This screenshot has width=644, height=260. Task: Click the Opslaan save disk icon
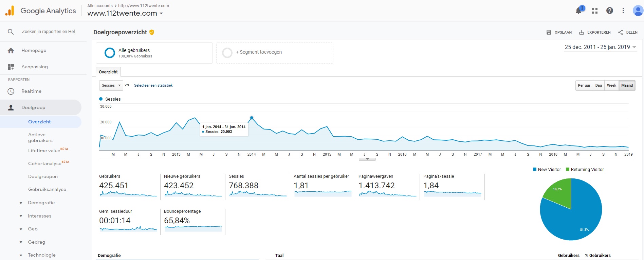[x=549, y=32]
